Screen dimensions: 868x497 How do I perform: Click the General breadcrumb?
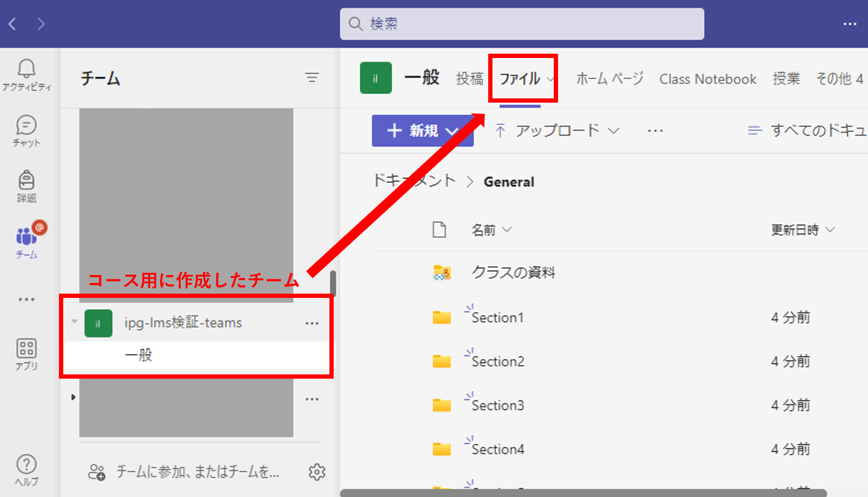tap(509, 182)
